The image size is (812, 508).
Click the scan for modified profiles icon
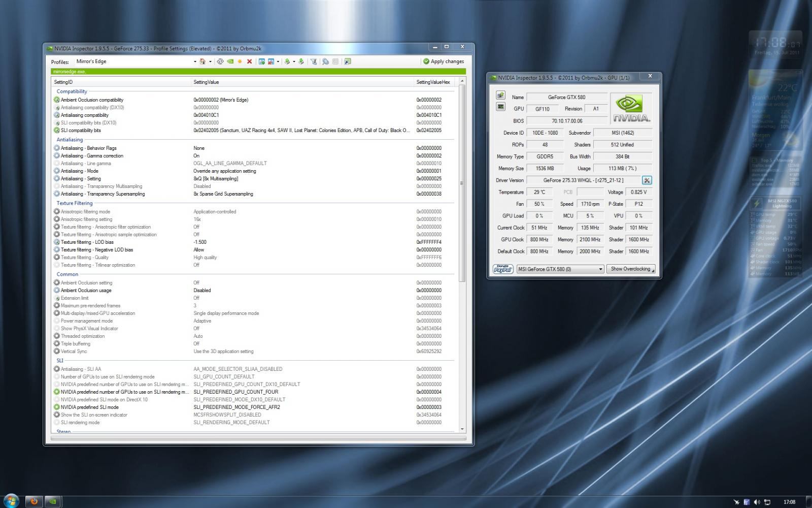(x=325, y=61)
